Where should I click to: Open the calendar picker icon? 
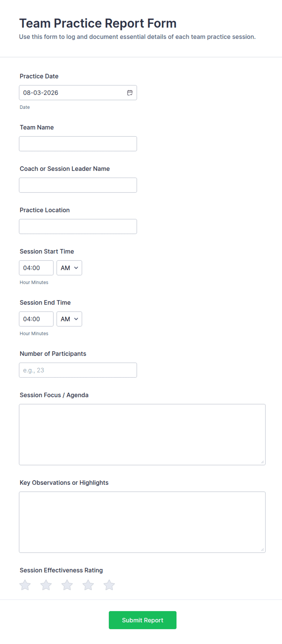pos(130,93)
